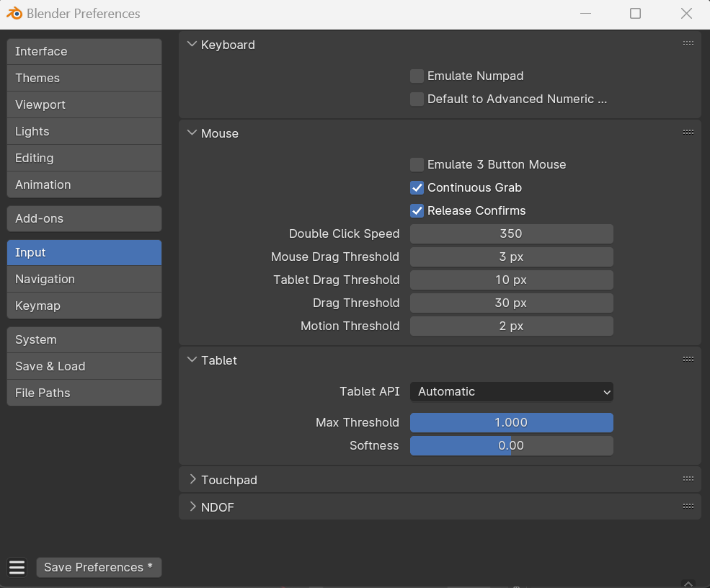Click the Motion Threshold field
The image size is (710, 588).
(511, 326)
